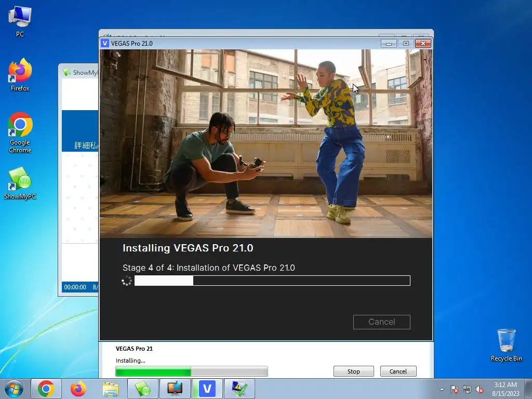Minimize the VEGAS Pro 21.0 installer window
The height and width of the screenshot is (399, 532).
pyautogui.click(x=389, y=44)
